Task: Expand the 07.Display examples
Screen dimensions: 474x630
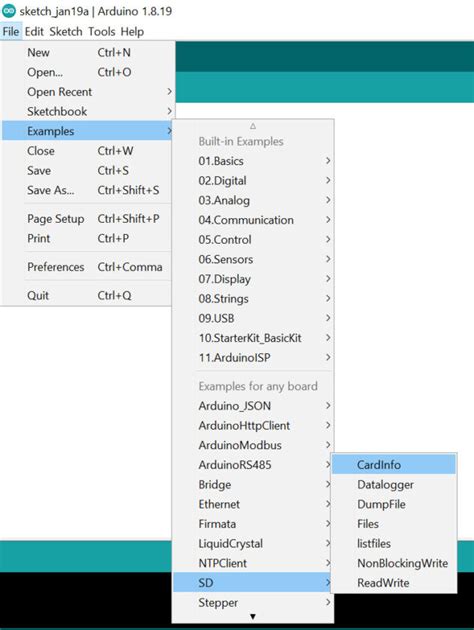Action: tap(253, 279)
